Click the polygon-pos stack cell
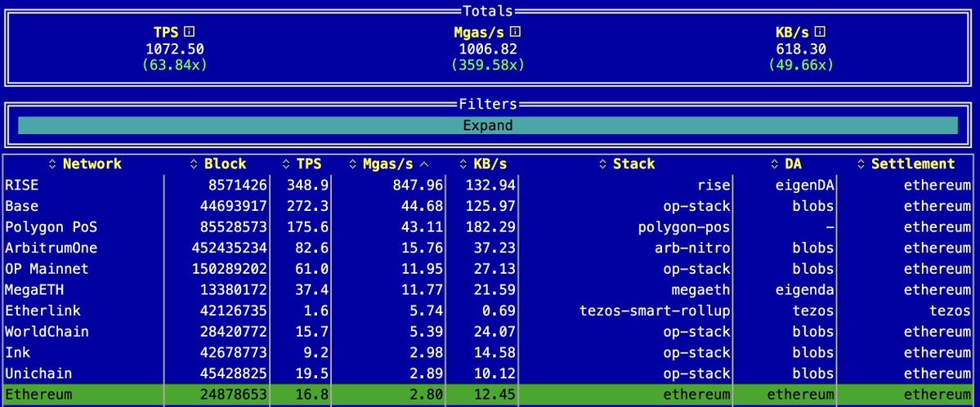This screenshot has width=980, height=407. (x=684, y=227)
